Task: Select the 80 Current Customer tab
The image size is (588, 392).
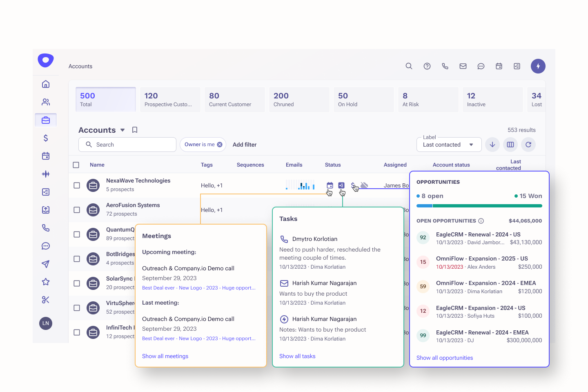Action: [235, 99]
